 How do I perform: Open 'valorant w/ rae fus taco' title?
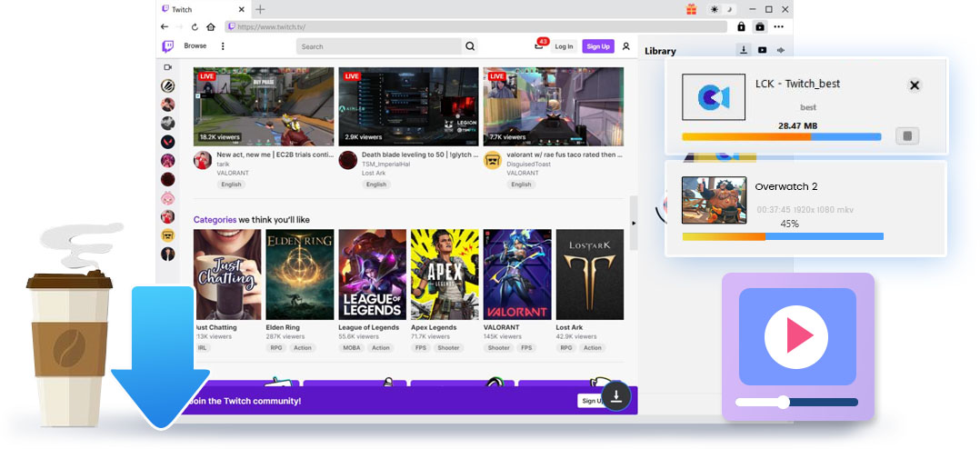565,155
